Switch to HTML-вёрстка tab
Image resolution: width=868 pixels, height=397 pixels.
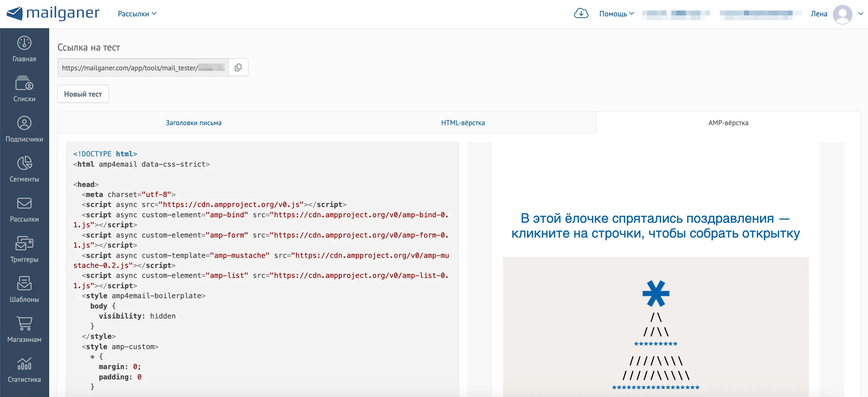[463, 123]
